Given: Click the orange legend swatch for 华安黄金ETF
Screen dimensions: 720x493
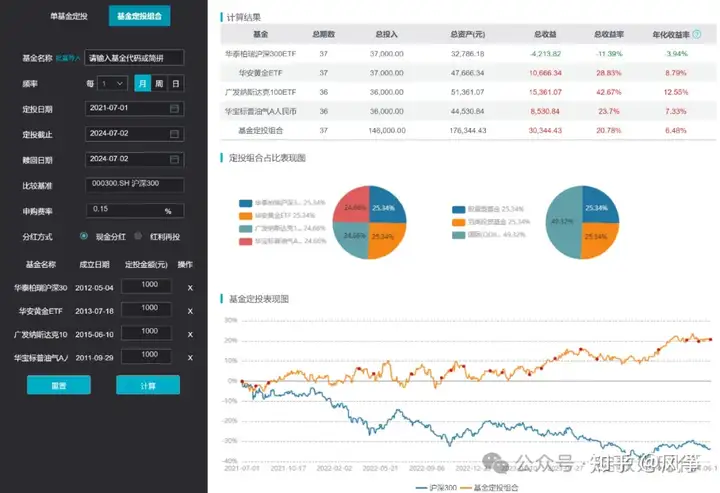Looking at the screenshot, I should click(246, 216).
